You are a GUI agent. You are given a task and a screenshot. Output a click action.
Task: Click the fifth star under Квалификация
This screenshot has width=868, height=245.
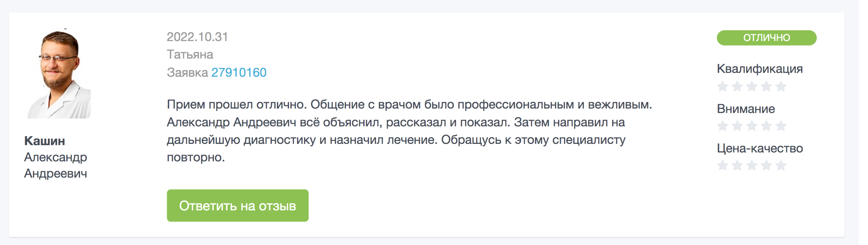[x=781, y=87]
